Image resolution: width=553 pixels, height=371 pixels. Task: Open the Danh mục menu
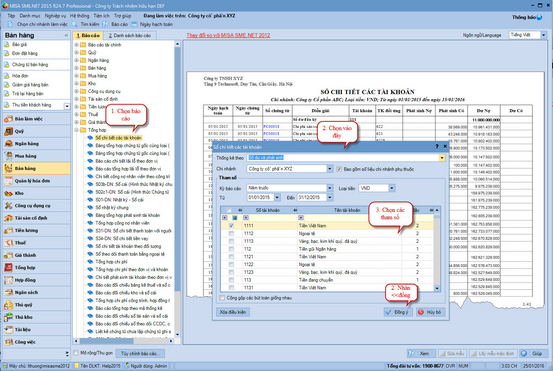point(30,16)
